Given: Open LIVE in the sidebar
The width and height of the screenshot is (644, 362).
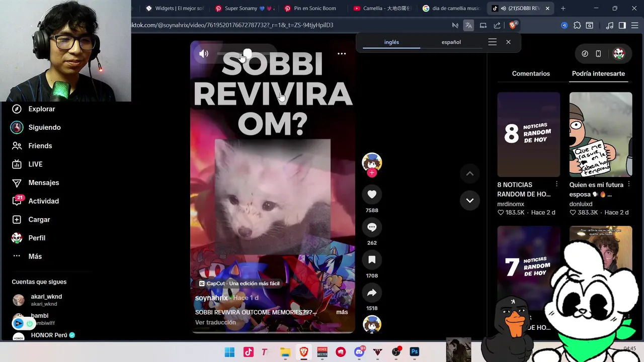Looking at the screenshot, I should 27,164.
